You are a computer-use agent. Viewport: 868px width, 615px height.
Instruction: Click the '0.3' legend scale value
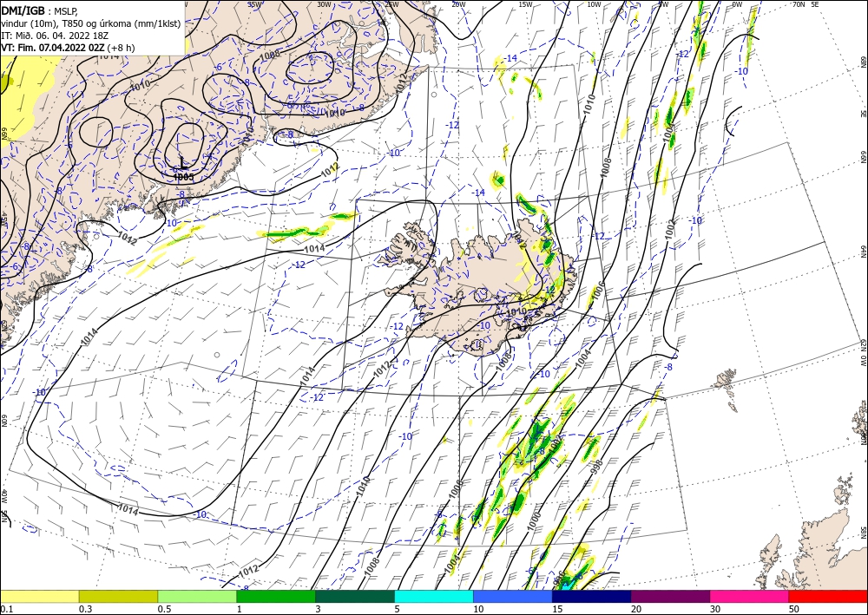tap(85, 609)
